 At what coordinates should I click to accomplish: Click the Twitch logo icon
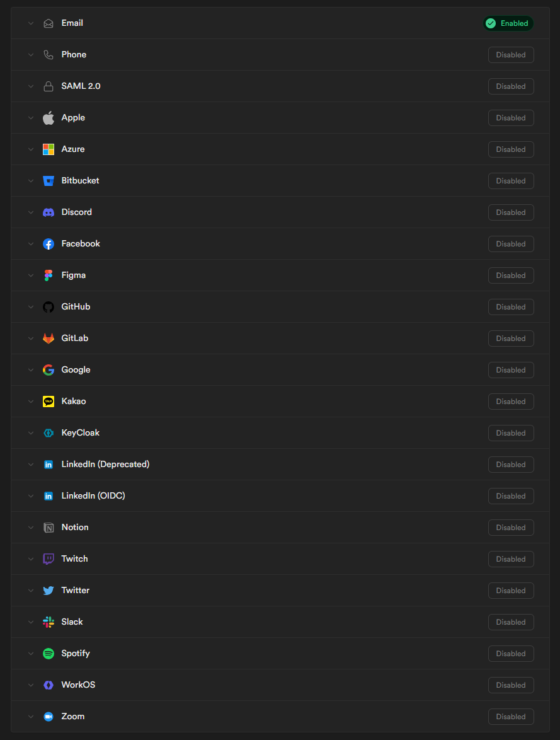tap(49, 559)
